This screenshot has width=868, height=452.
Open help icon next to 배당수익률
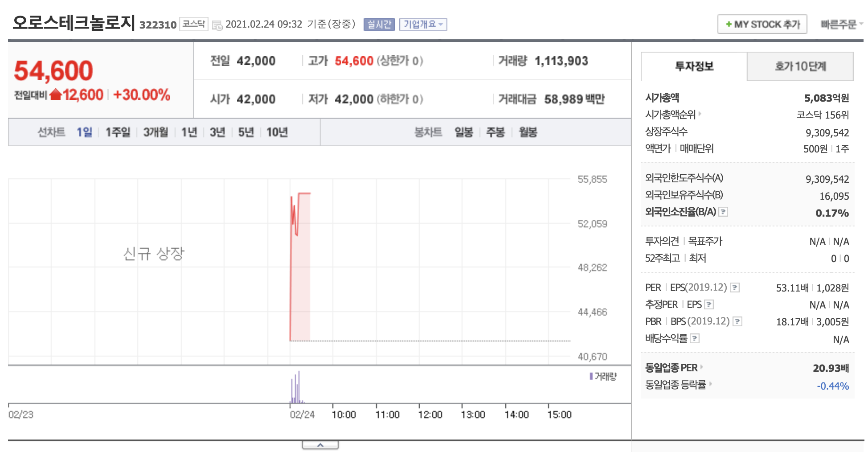tap(695, 339)
